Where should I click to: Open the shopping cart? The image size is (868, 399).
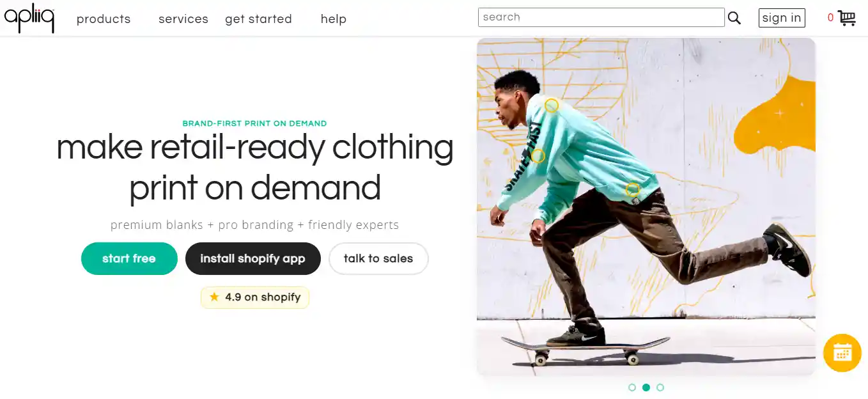coord(848,18)
